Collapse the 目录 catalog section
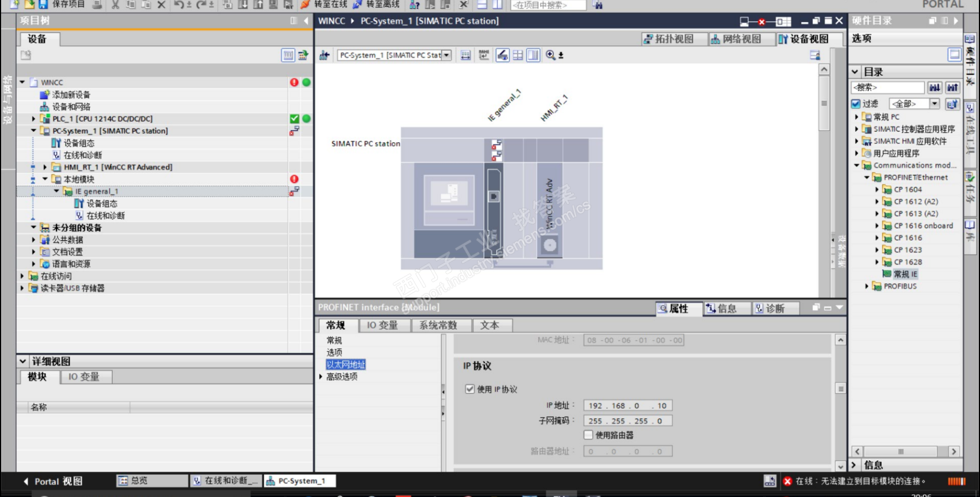980x497 pixels. click(856, 72)
